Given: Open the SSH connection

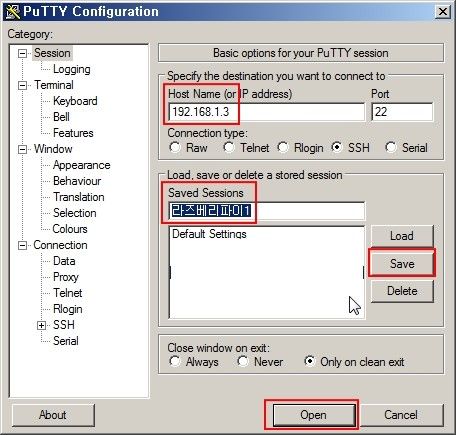Looking at the screenshot, I should point(314,415).
